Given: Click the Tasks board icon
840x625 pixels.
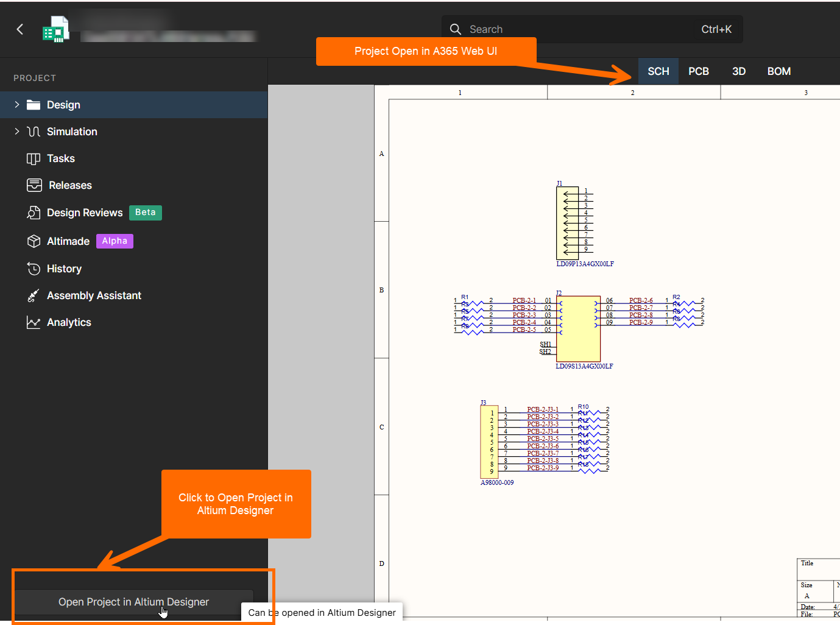Looking at the screenshot, I should click(x=34, y=158).
